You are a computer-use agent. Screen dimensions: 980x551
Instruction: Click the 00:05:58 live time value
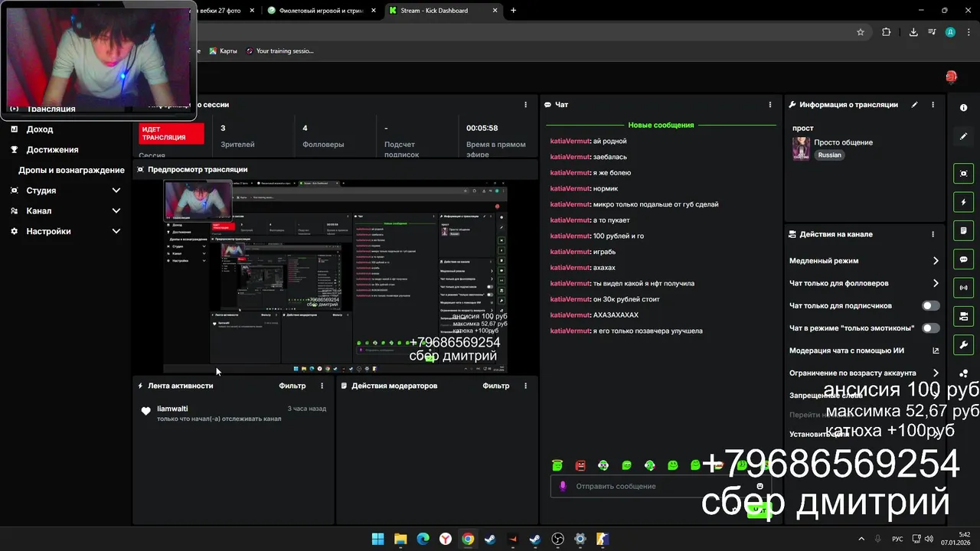(x=482, y=129)
